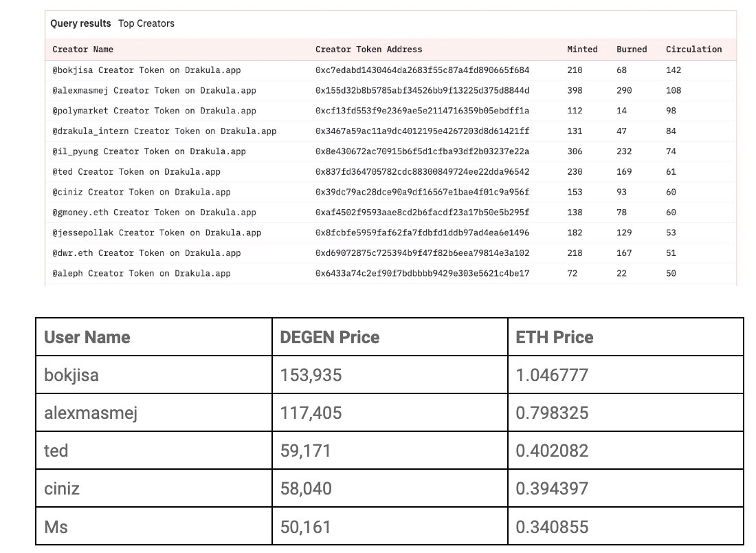
Task: Click the Circulation value 98 for polymarket
Action: click(x=671, y=111)
